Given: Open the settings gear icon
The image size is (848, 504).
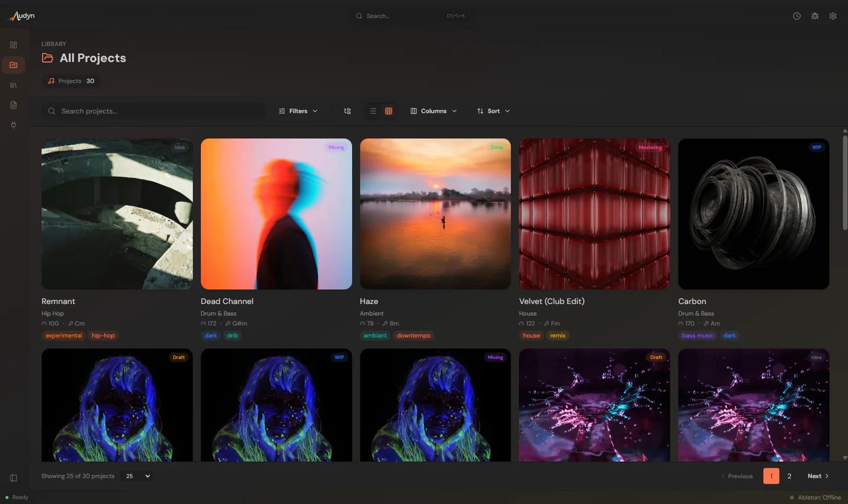Looking at the screenshot, I should (x=833, y=16).
